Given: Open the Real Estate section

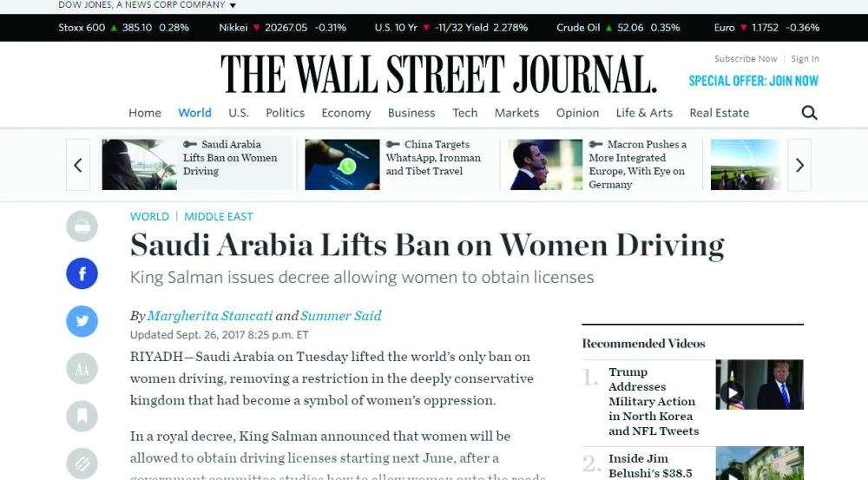Looking at the screenshot, I should click(719, 113).
